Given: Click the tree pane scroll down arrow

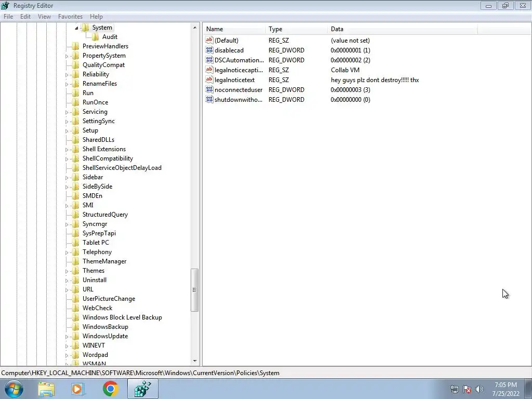Looking at the screenshot, I should pyautogui.click(x=195, y=361).
